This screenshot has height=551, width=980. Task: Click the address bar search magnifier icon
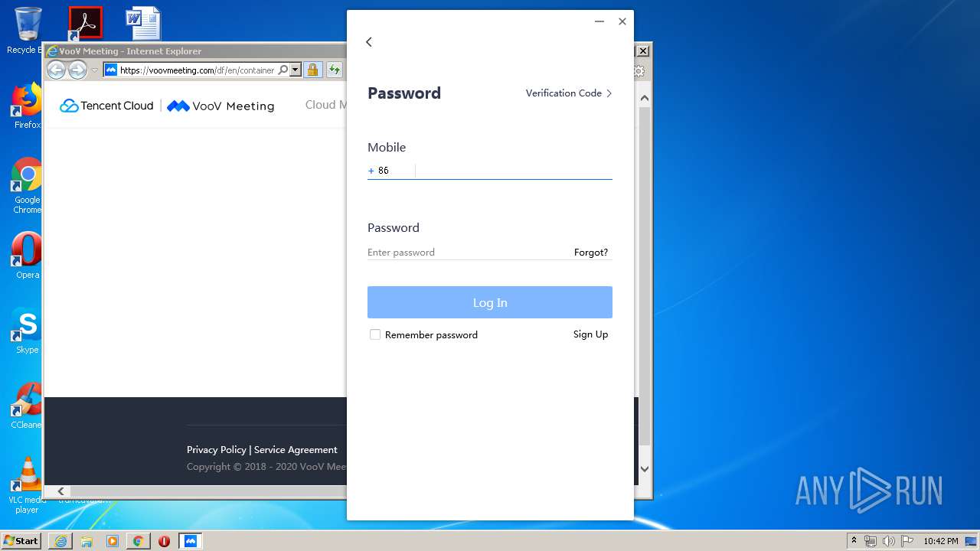[283, 70]
